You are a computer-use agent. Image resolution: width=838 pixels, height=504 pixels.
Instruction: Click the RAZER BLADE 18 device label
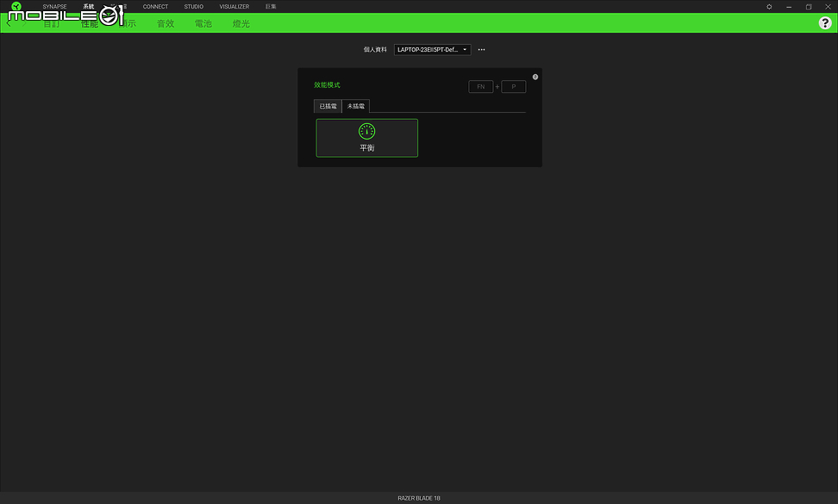(419, 498)
